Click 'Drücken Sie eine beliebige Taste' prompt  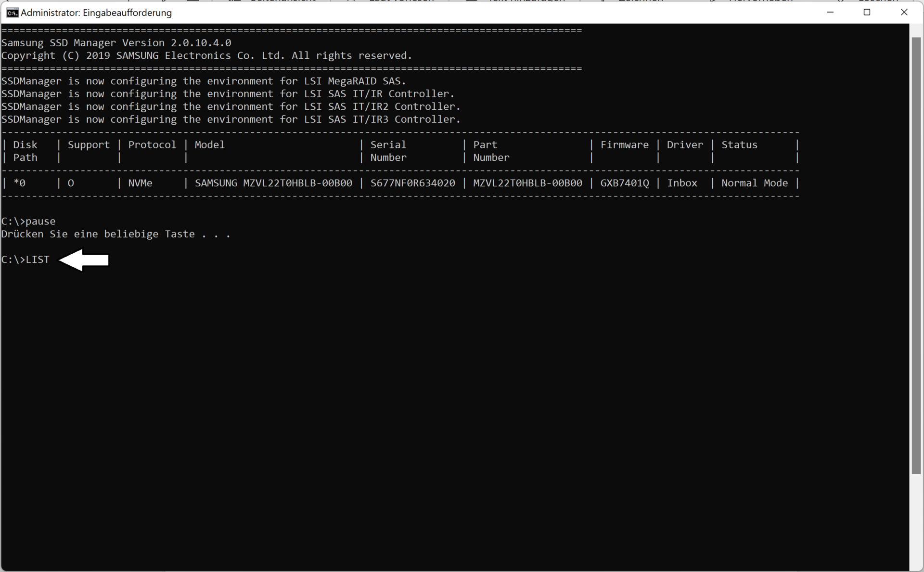tap(115, 234)
